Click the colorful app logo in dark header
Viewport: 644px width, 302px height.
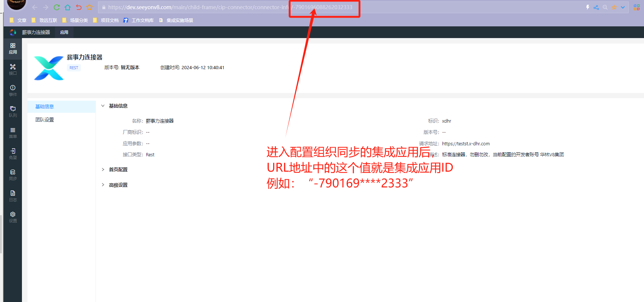click(13, 32)
